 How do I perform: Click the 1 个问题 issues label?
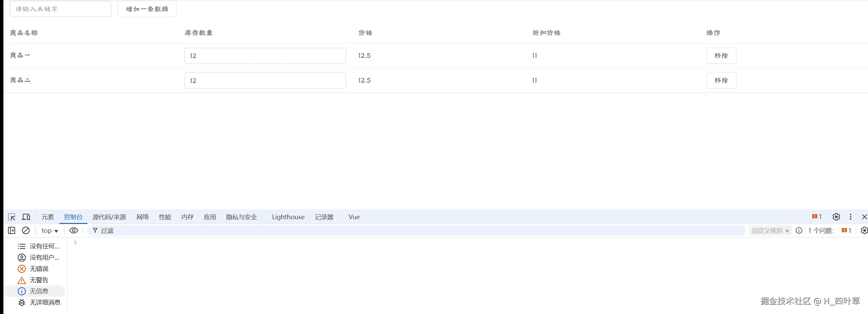pos(821,230)
